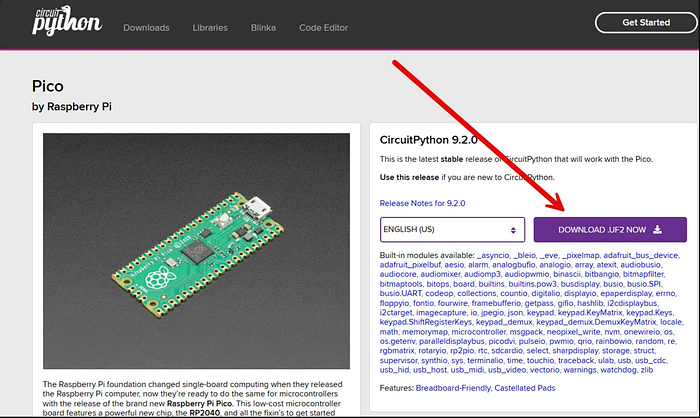Viewport: 700px width, 418px height.
Task: Open the digitalio module link
Action: [546, 293]
